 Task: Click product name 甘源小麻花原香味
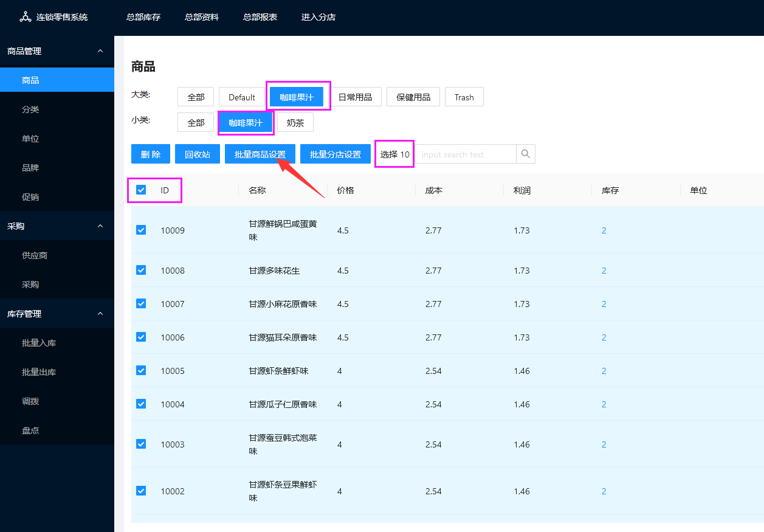tap(283, 303)
